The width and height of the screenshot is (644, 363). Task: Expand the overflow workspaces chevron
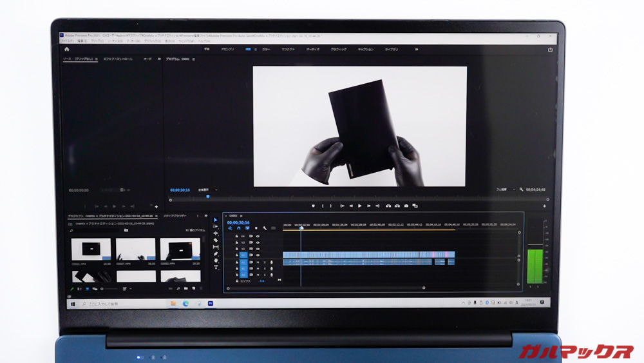[x=416, y=49]
